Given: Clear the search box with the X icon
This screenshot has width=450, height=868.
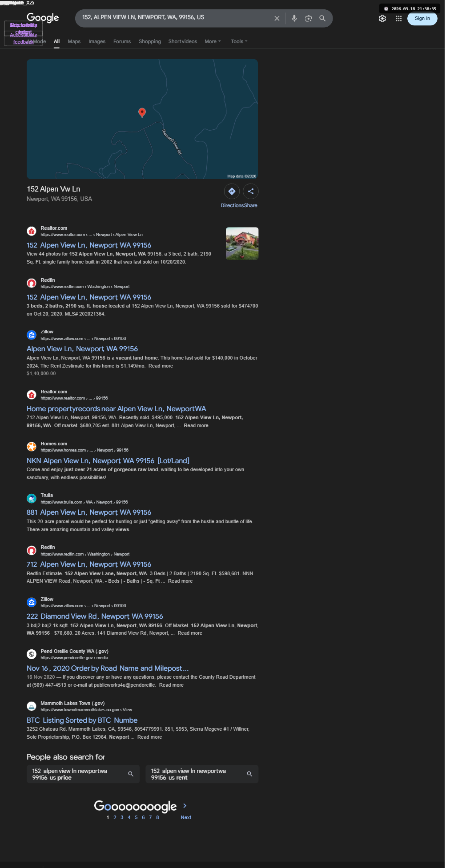Looking at the screenshot, I should pos(277,18).
